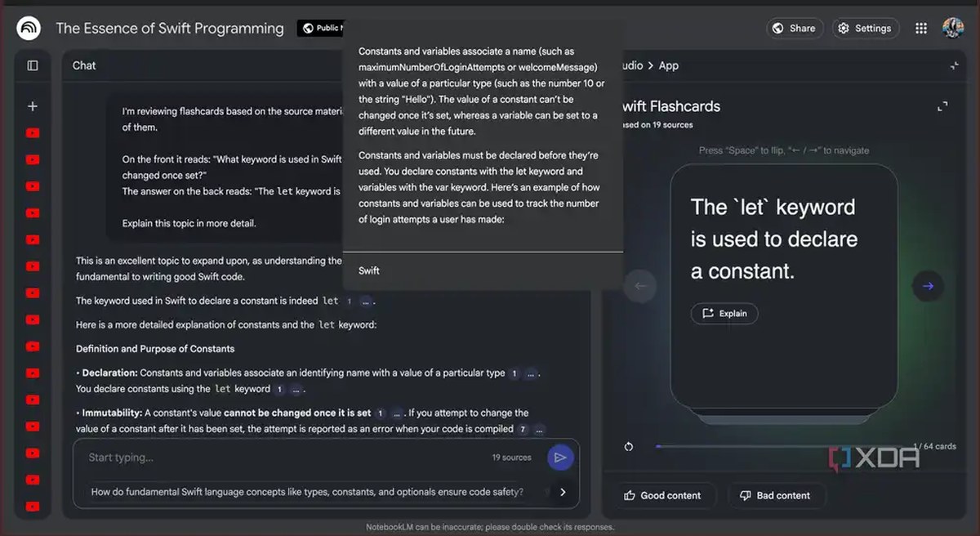Click 'Definition and Purpose of Constants' heading

tap(155, 349)
